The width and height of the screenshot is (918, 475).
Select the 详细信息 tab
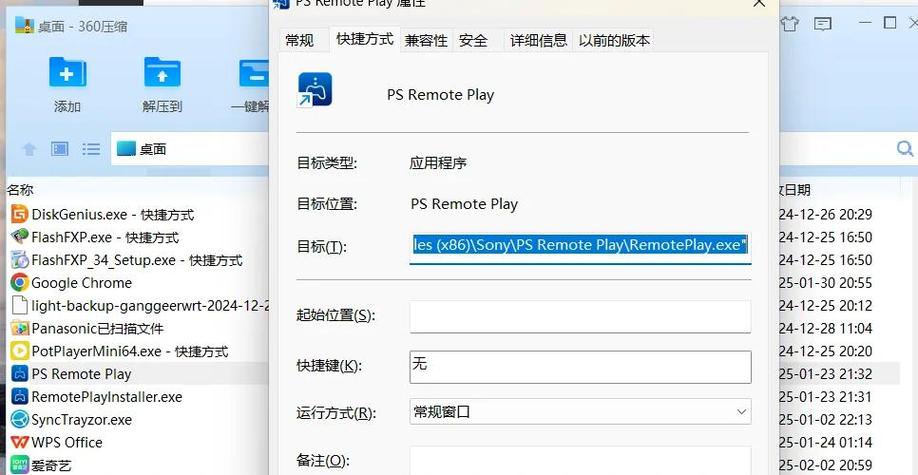pyautogui.click(x=538, y=40)
